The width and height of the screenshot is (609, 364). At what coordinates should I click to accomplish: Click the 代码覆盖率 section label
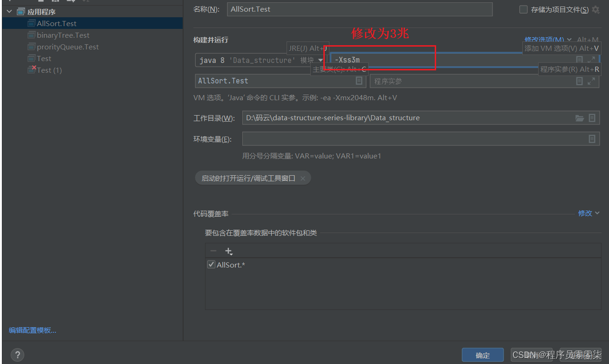(211, 213)
